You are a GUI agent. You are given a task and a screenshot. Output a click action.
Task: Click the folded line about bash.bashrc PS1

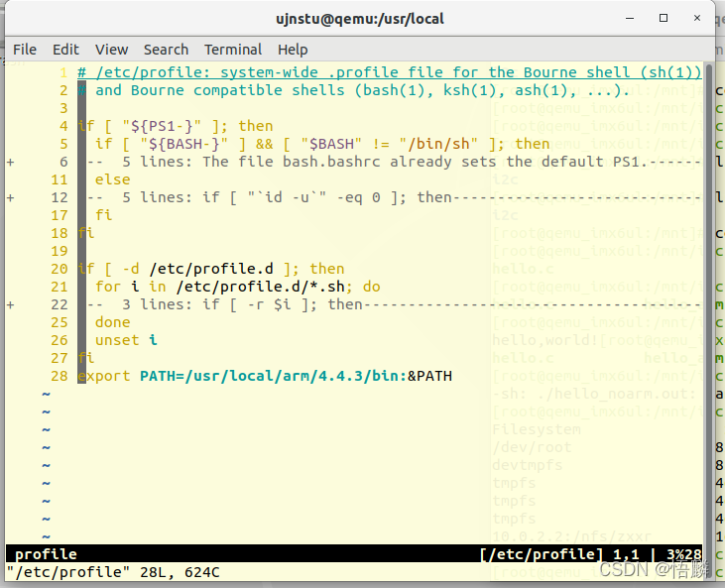[394, 162]
